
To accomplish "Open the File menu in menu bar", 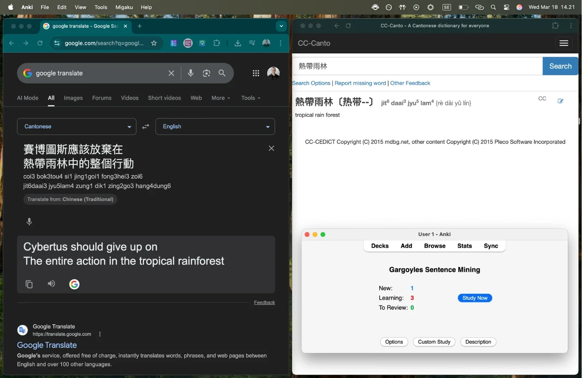I will tap(45, 8).
